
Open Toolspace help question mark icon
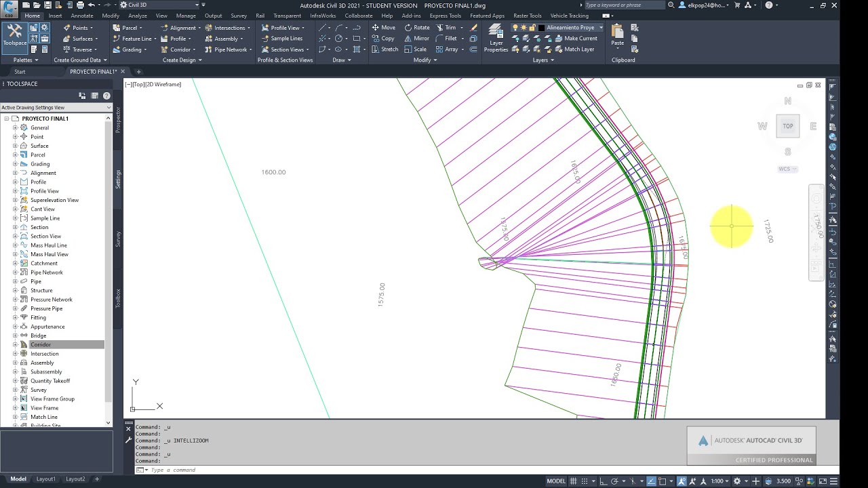(106, 96)
